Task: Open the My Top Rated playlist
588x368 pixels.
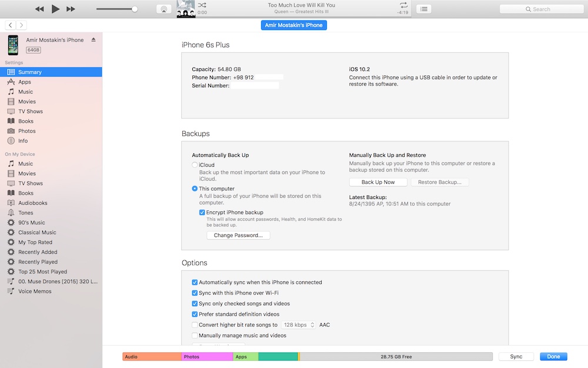Action: pyautogui.click(x=51, y=242)
